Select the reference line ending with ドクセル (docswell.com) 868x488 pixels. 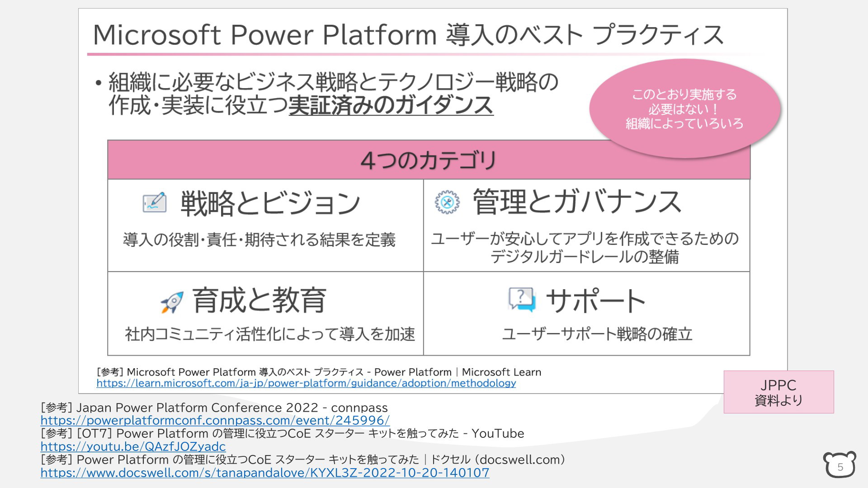tap(303, 460)
